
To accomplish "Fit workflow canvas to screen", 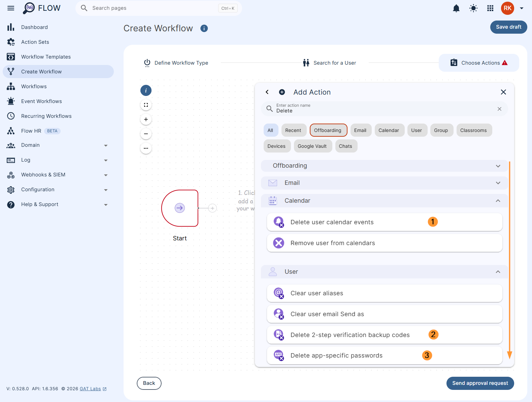I will pyautogui.click(x=146, y=105).
